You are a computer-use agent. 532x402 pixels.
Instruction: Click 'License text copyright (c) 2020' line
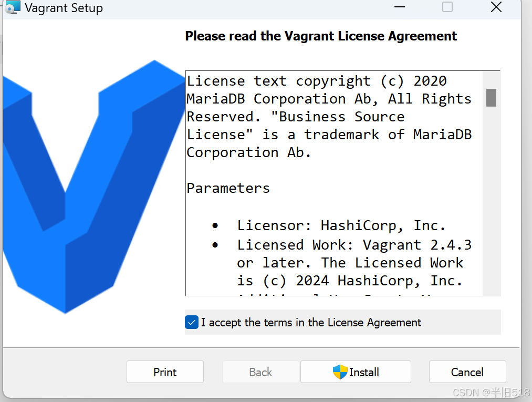click(x=317, y=81)
